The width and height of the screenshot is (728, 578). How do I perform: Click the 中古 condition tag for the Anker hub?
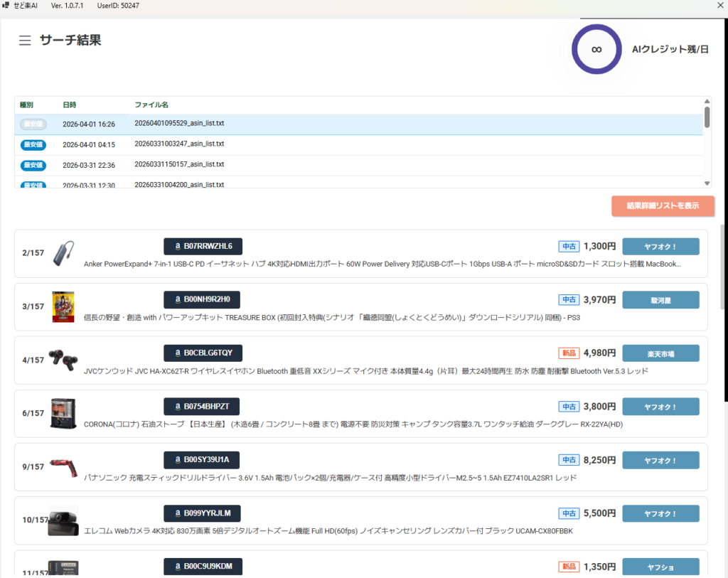coord(569,247)
